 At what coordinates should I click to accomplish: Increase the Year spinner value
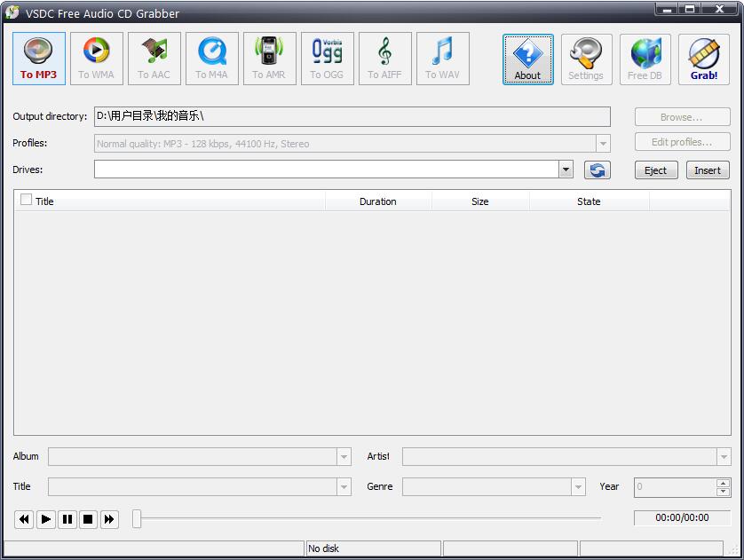coord(723,483)
